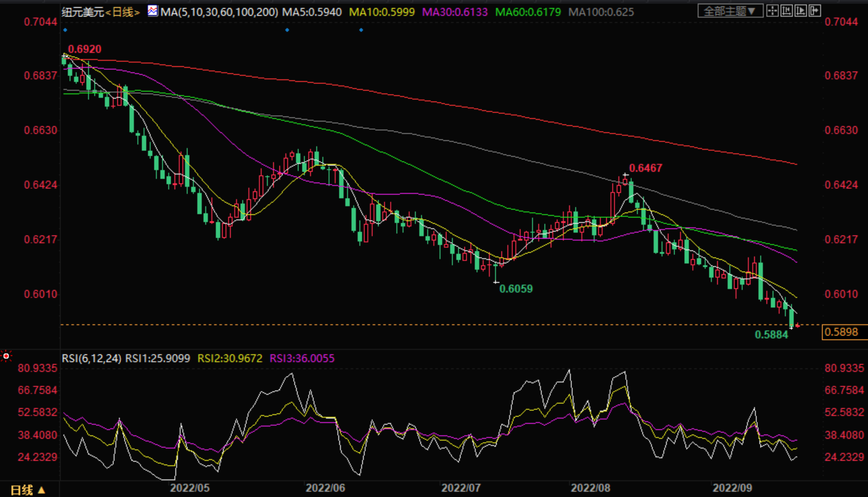Viewport: 868px width, 497px height.
Task: Click the scroll-to-start chart icon
Action: [786, 11]
